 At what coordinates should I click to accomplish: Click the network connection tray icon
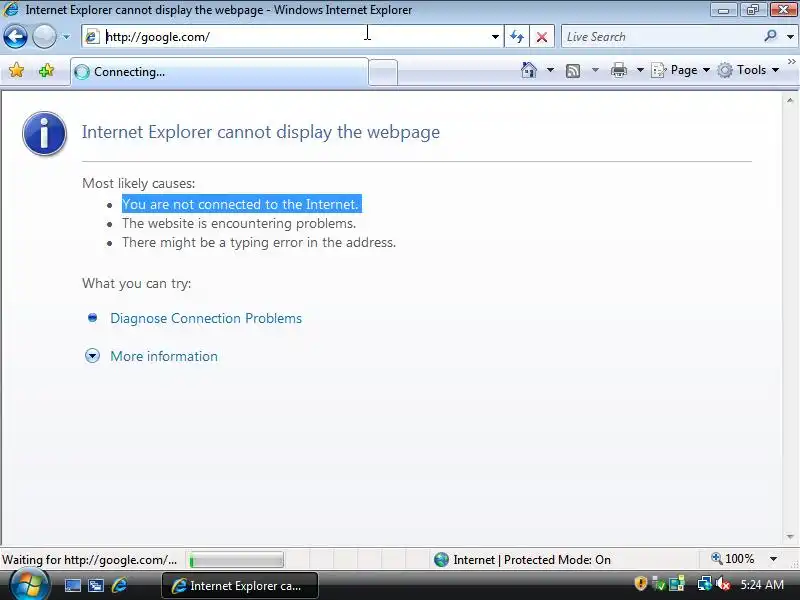(705, 583)
